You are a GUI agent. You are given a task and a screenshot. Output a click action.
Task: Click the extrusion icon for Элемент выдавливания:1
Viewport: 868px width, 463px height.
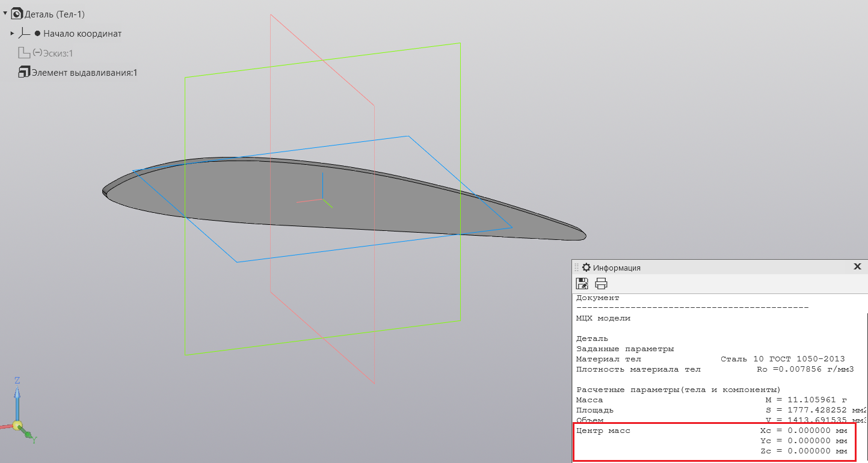24,73
